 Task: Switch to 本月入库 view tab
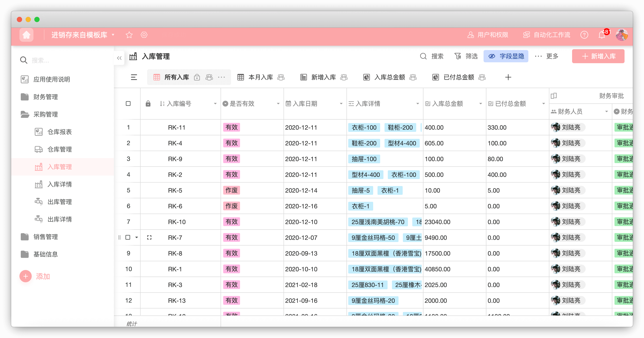click(x=261, y=77)
